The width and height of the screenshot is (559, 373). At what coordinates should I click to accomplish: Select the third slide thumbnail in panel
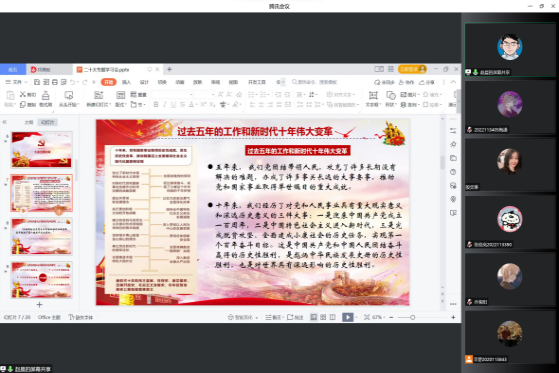42,236
